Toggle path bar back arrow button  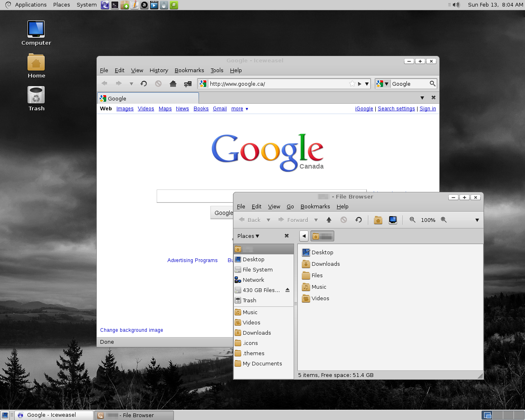(x=304, y=236)
